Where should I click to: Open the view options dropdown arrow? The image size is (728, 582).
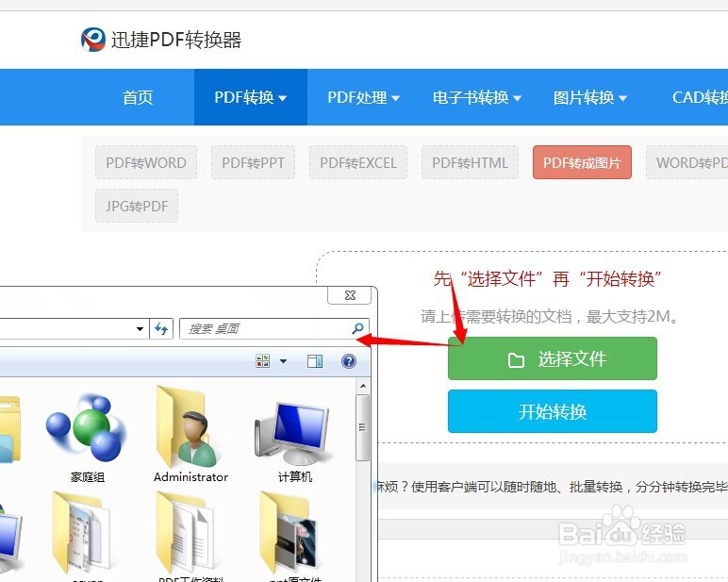(283, 361)
